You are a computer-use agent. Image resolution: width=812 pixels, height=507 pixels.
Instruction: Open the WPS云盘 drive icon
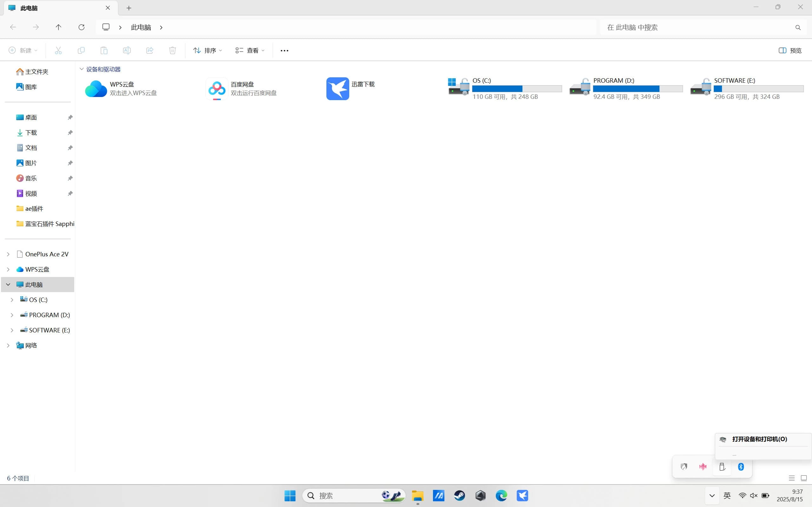click(96, 89)
